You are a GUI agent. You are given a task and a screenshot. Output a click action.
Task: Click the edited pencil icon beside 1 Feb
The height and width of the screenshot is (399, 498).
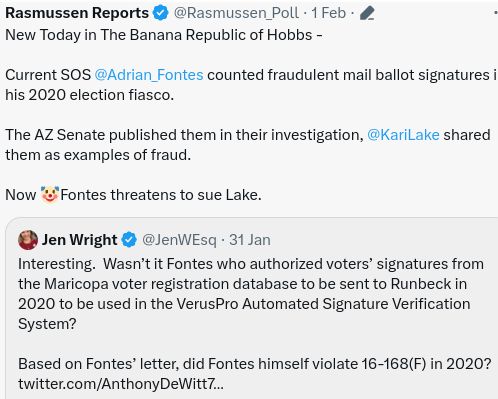367,13
